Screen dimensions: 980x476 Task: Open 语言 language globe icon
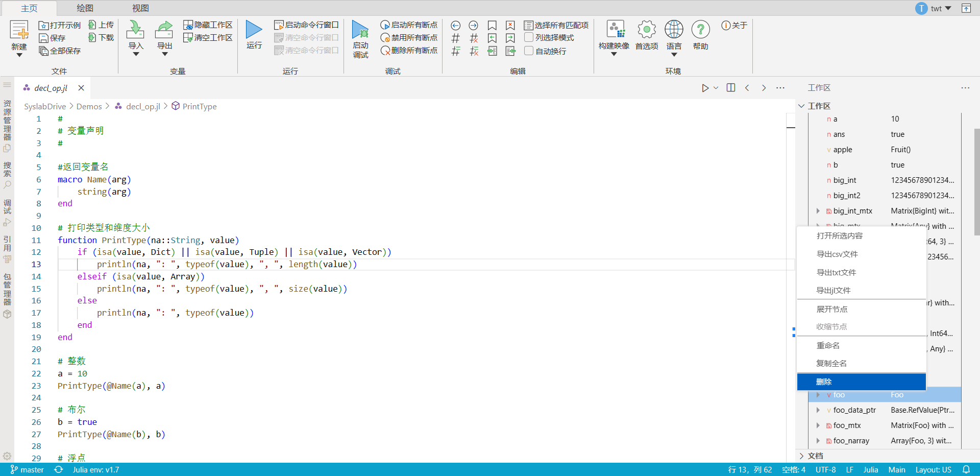(674, 30)
